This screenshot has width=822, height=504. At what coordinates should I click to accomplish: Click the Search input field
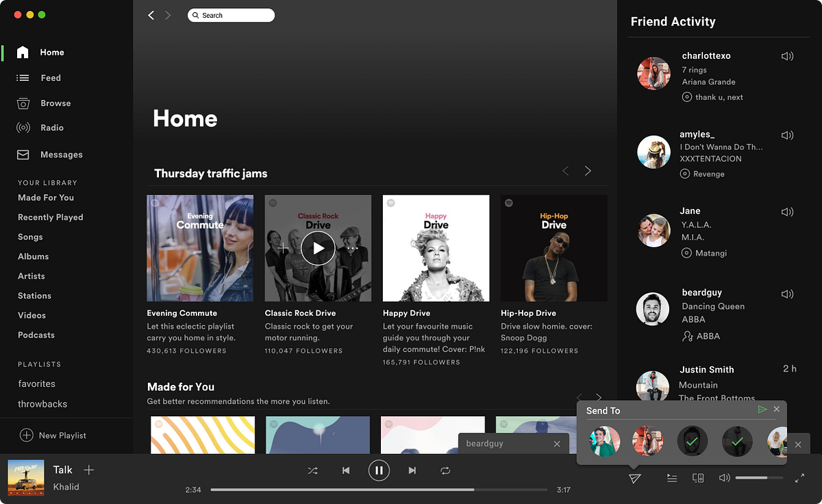[x=231, y=15]
